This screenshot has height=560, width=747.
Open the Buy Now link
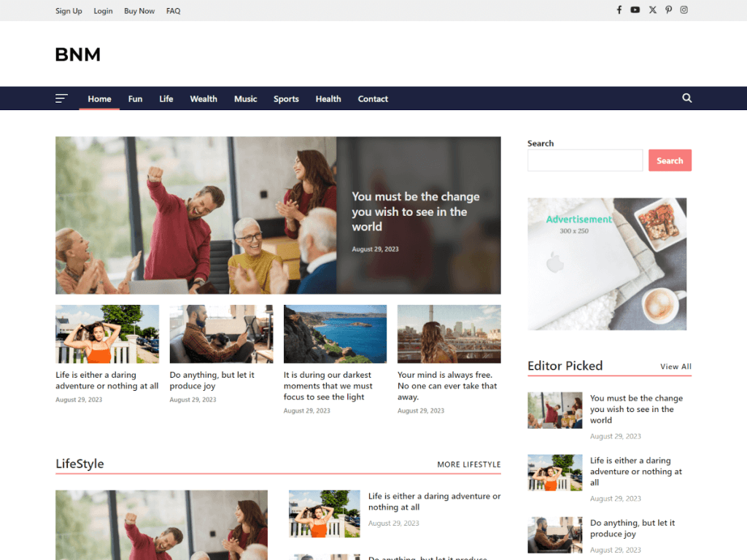(139, 11)
